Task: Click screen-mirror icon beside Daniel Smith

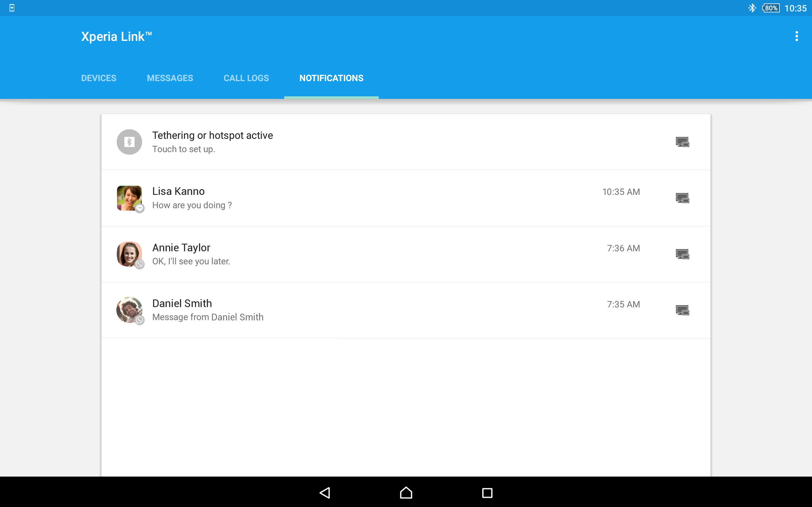Action: (682, 310)
